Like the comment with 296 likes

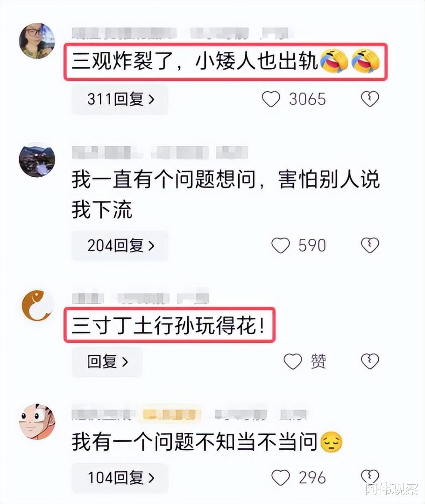coord(281,478)
